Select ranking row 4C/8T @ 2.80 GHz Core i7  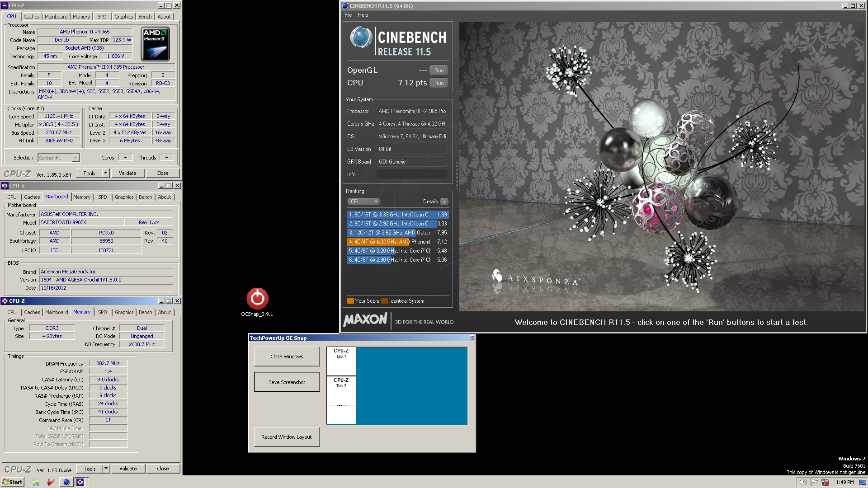tap(398, 260)
